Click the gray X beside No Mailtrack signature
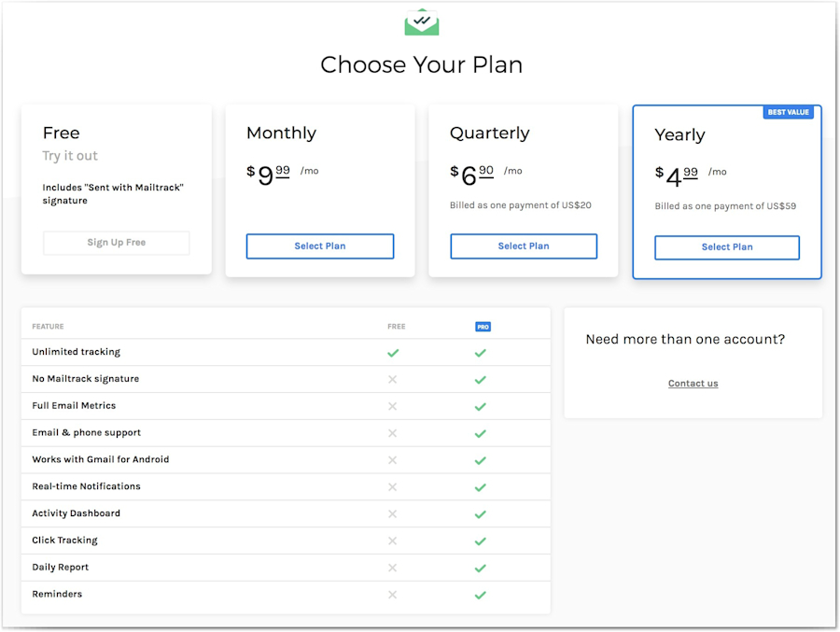 tap(392, 379)
